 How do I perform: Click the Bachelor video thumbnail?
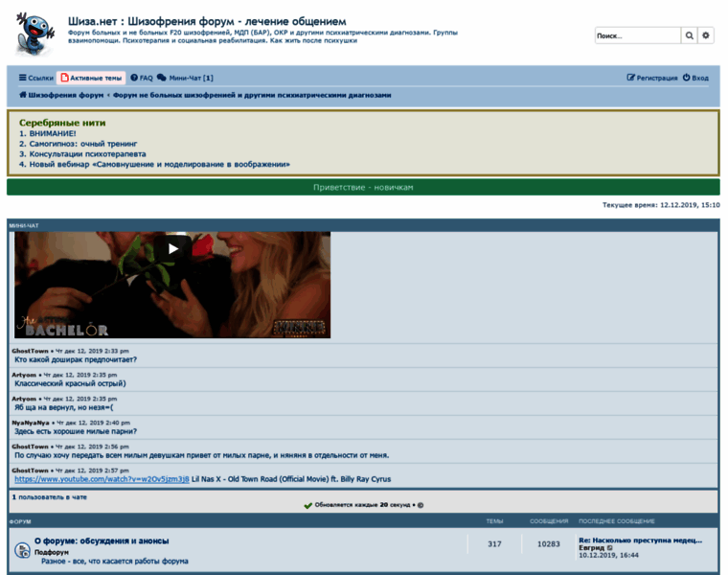[x=172, y=285]
